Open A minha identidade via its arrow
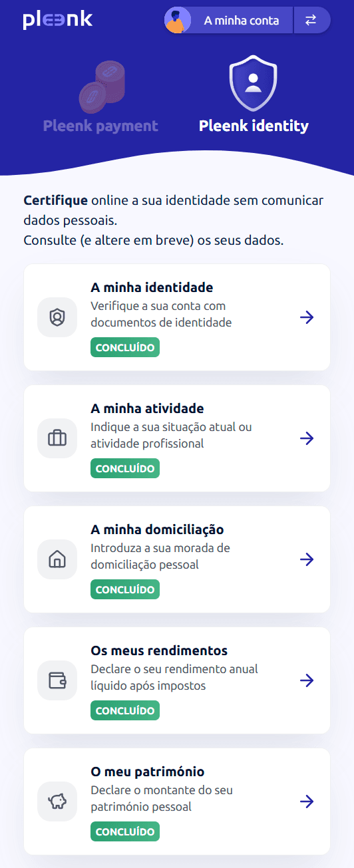354x868 pixels. coord(307,317)
